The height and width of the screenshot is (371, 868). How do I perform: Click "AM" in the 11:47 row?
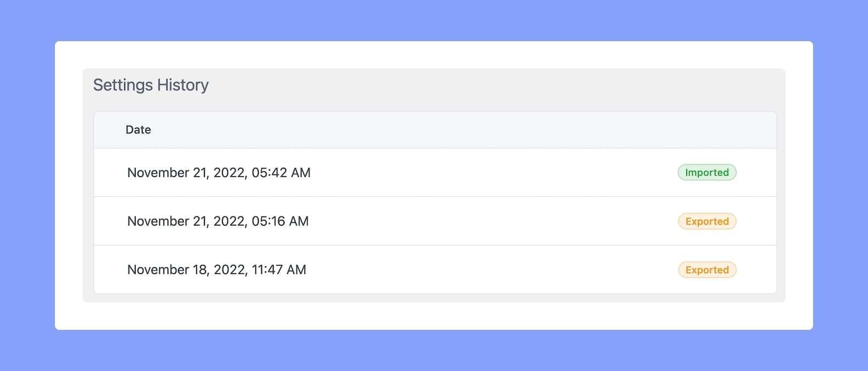297,269
